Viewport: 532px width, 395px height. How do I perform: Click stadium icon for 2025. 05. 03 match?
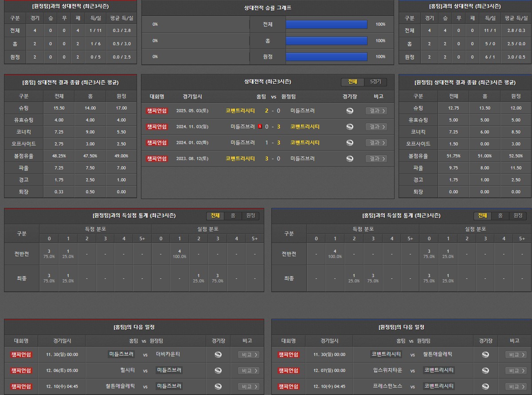350,111
